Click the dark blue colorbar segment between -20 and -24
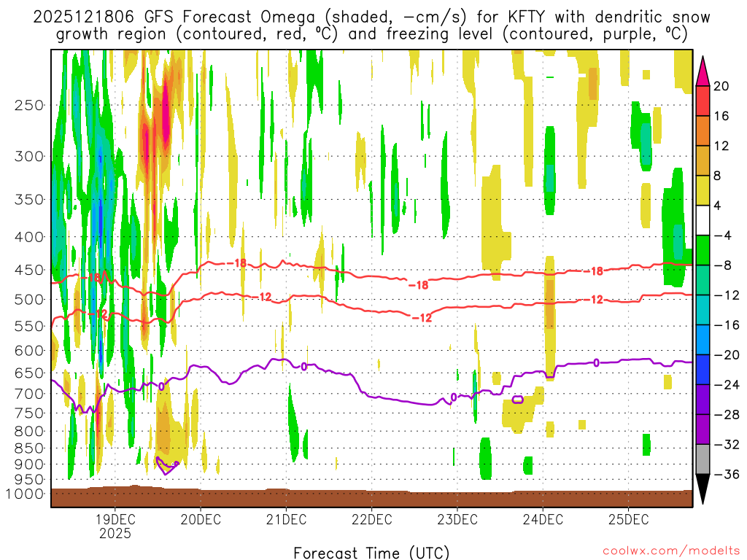Viewport: 747px width, 560px height. click(x=703, y=370)
